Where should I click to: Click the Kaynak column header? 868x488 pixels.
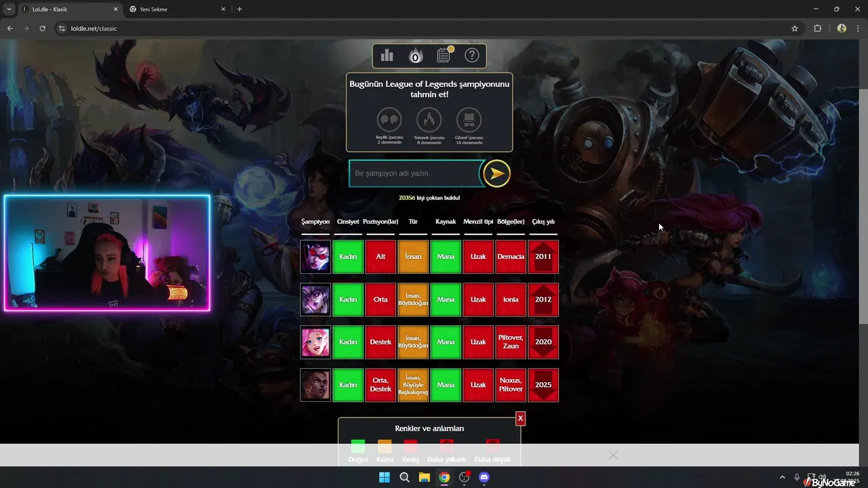coord(446,222)
